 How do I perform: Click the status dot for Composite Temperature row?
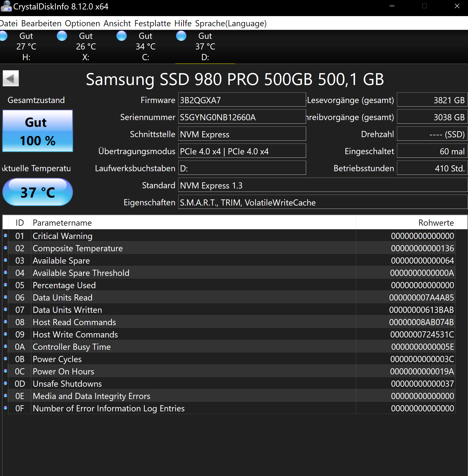[5, 248]
